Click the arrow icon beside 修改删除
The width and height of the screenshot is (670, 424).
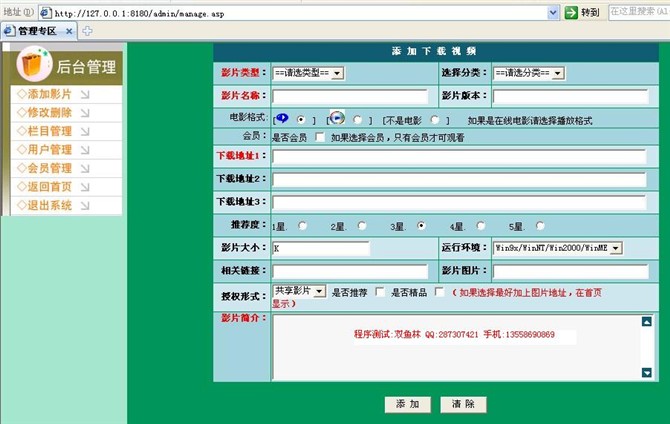click(x=85, y=113)
